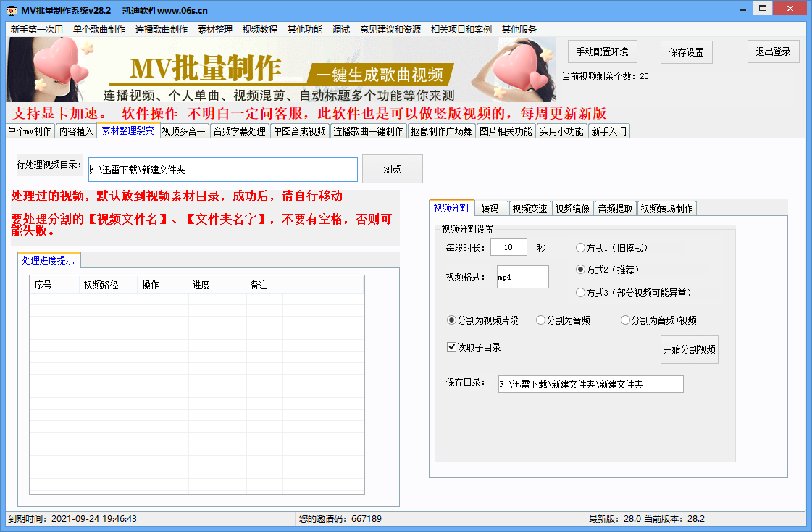Click the 保存设置 button

pos(686,51)
